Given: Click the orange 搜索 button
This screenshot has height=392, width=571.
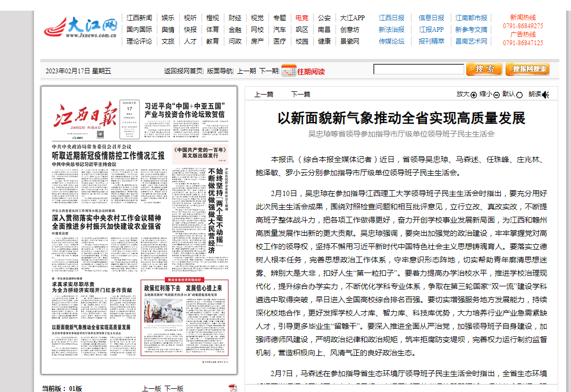Looking at the screenshot, I should [484, 69].
